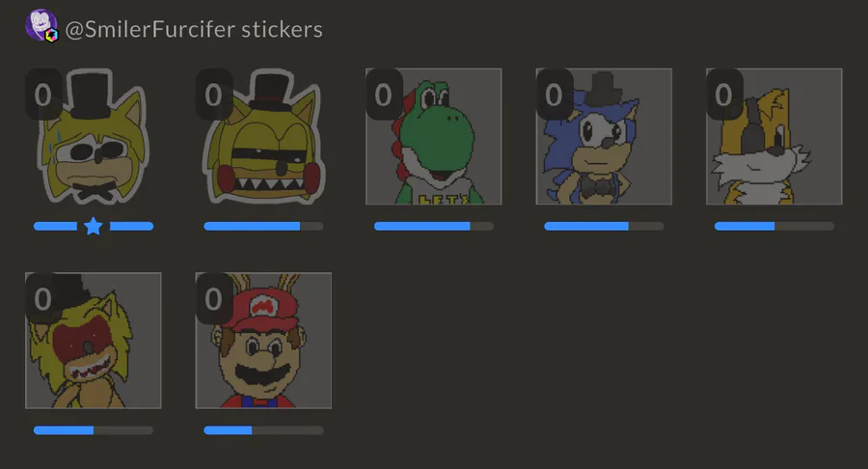868x469 pixels.
Task: Click the count badge on the crying sticker
Action: click(x=43, y=95)
